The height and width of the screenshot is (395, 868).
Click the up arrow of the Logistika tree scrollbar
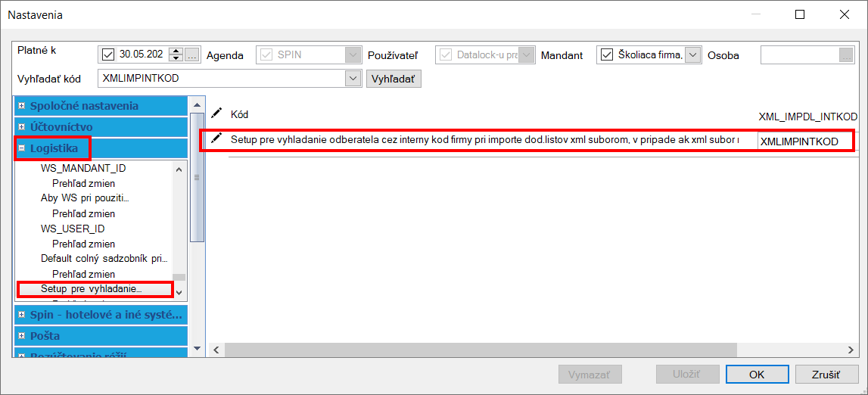(x=179, y=170)
